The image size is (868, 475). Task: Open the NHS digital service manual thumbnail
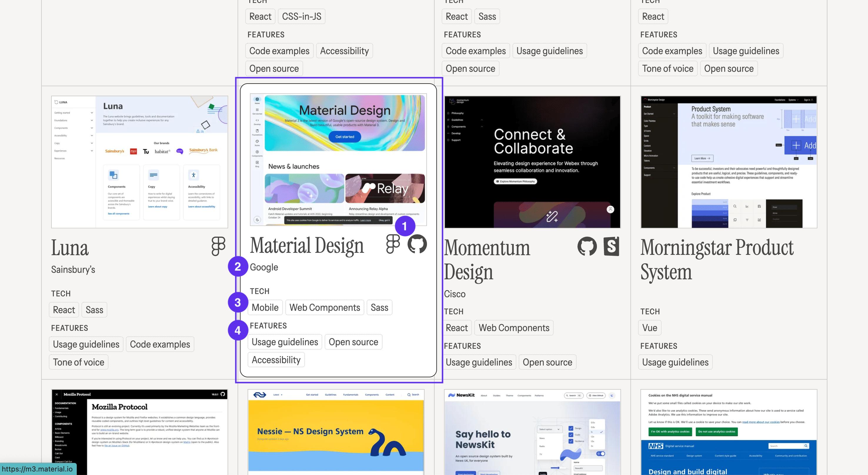click(x=729, y=432)
